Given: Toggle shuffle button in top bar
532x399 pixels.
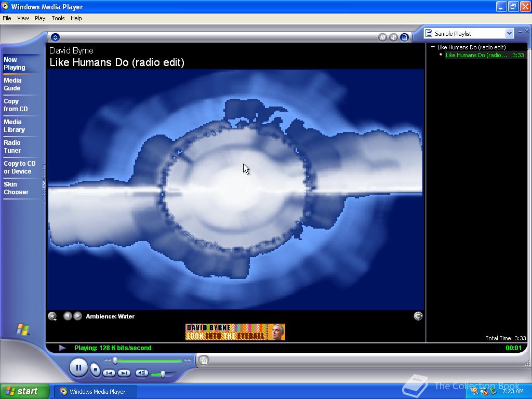Looking at the screenshot, I should coord(382,37).
